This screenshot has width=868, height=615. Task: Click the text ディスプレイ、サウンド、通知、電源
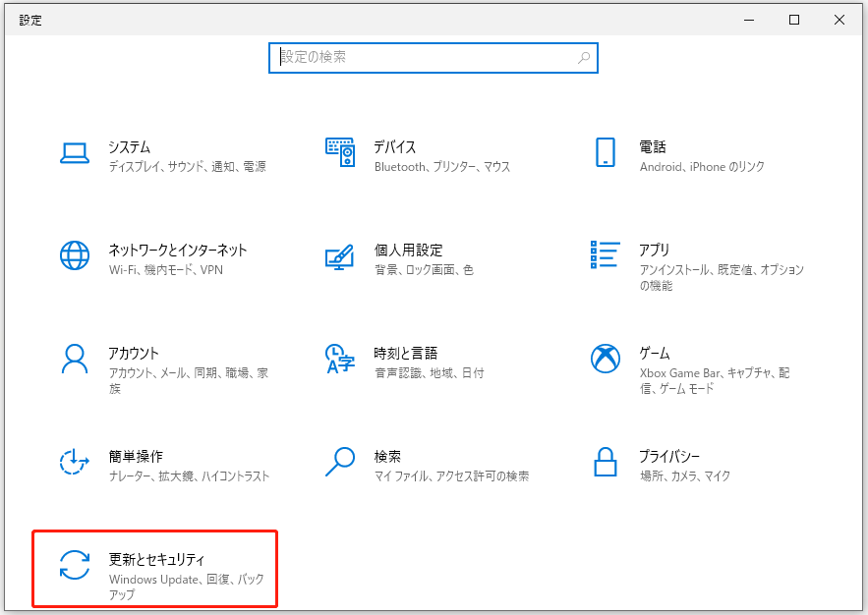click(x=187, y=166)
